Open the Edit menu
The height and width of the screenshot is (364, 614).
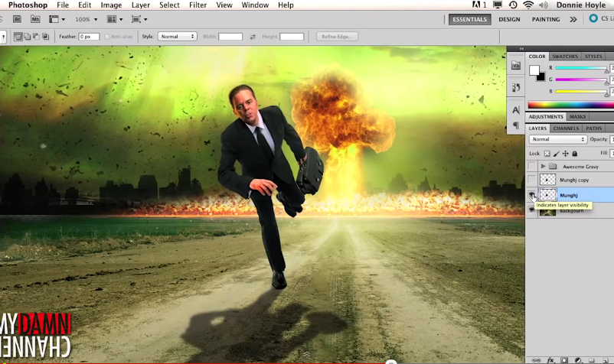point(84,5)
